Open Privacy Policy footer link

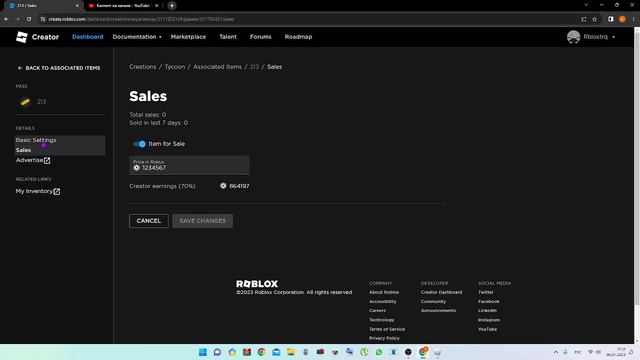384,338
